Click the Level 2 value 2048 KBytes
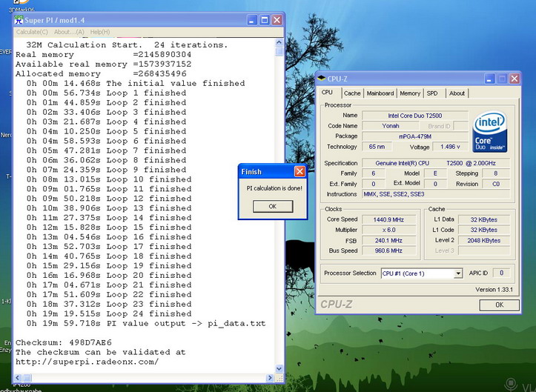The width and height of the screenshot is (536, 392). click(483, 241)
